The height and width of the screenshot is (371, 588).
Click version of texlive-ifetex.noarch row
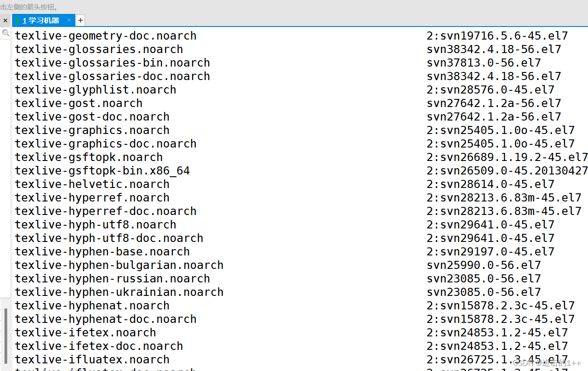[498, 333]
